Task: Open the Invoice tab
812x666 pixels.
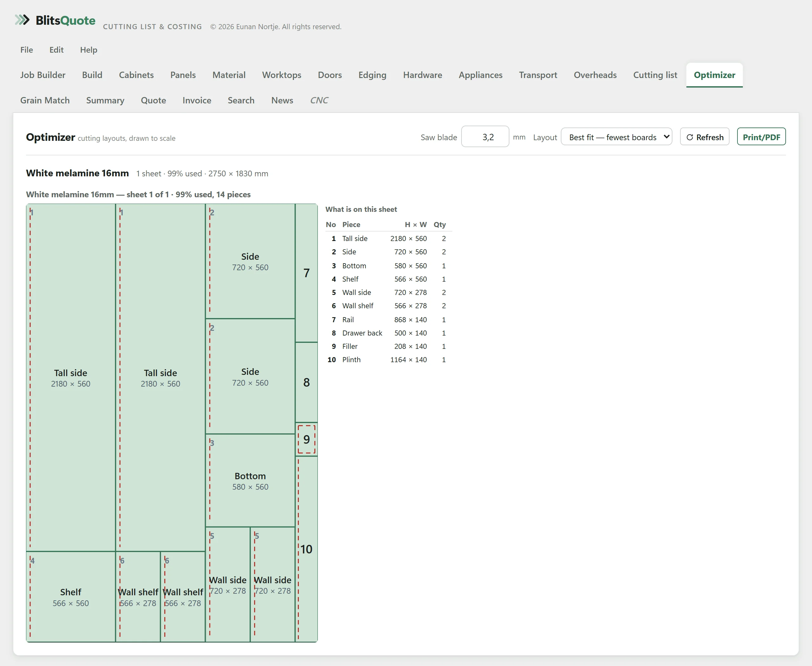Action: click(x=197, y=100)
